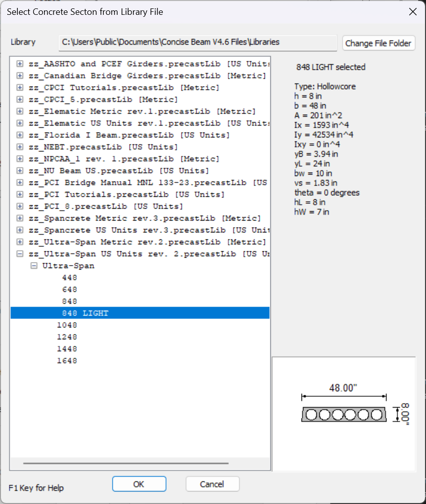Expand zz_Florida I Beam library

coord(20,135)
